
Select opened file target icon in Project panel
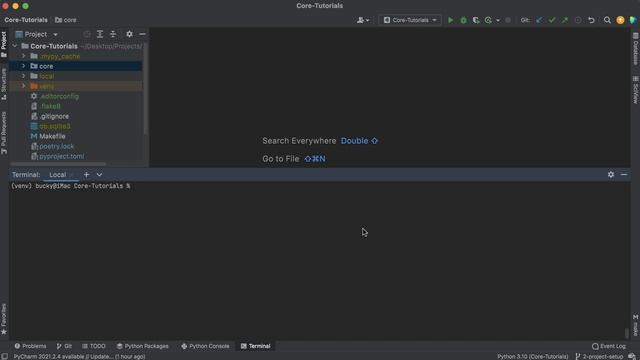87,34
